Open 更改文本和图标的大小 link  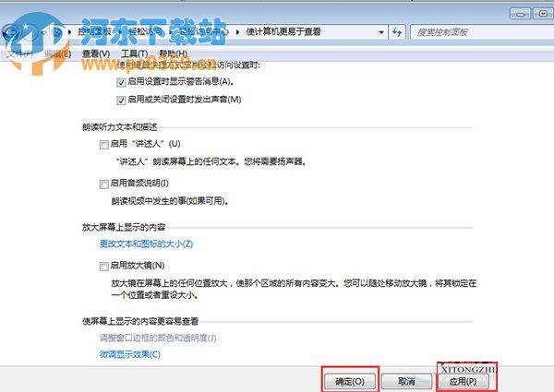click(x=146, y=244)
